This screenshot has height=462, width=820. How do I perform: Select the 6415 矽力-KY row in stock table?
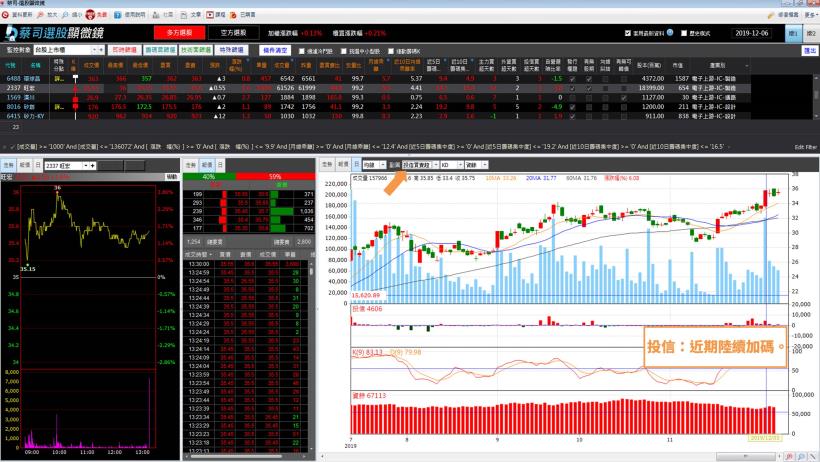377,116
